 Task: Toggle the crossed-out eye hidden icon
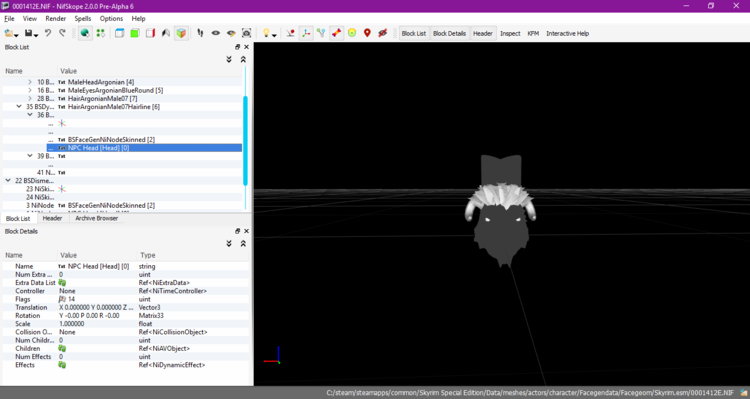pos(382,33)
